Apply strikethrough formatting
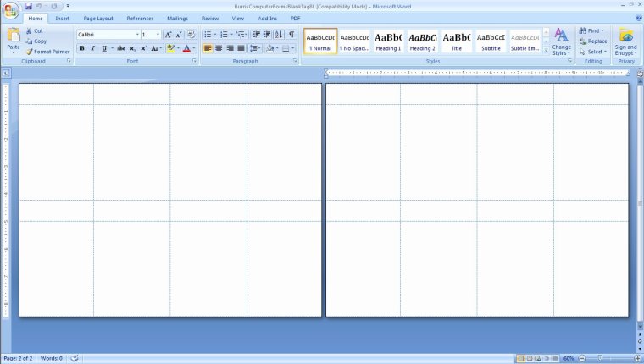This screenshot has height=364, width=644. [x=123, y=49]
